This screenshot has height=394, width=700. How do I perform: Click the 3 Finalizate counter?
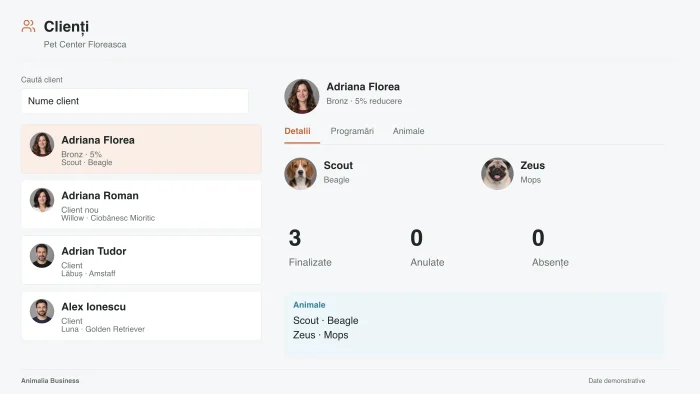point(310,248)
